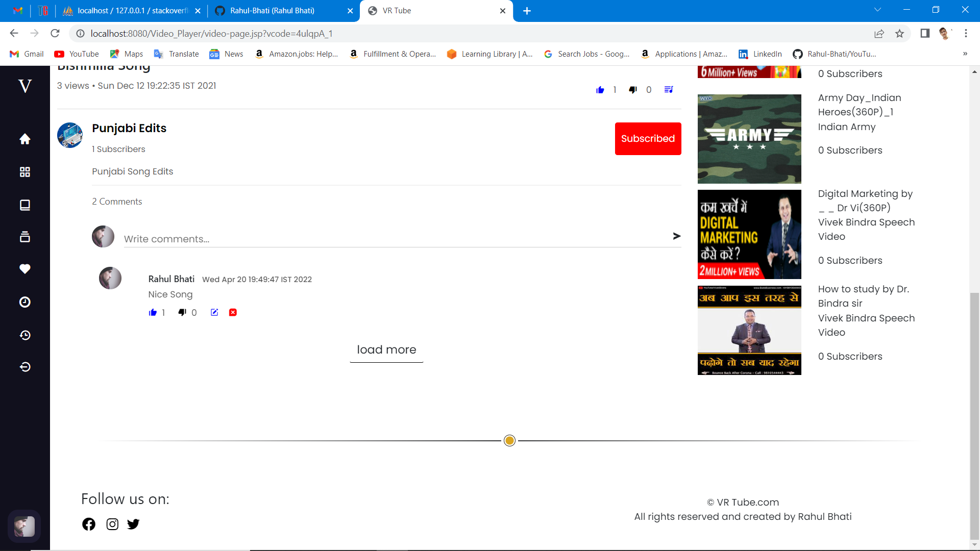The height and width of the screenshot is (551, 980).
Task: Expand comments with load more
Action: click(386, 350)
